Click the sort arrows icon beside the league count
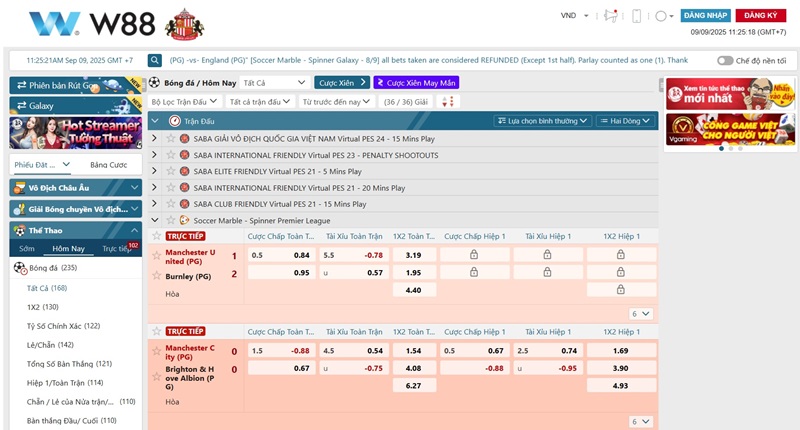The width and height of the screenshot is (800, 430). point(447,102)
